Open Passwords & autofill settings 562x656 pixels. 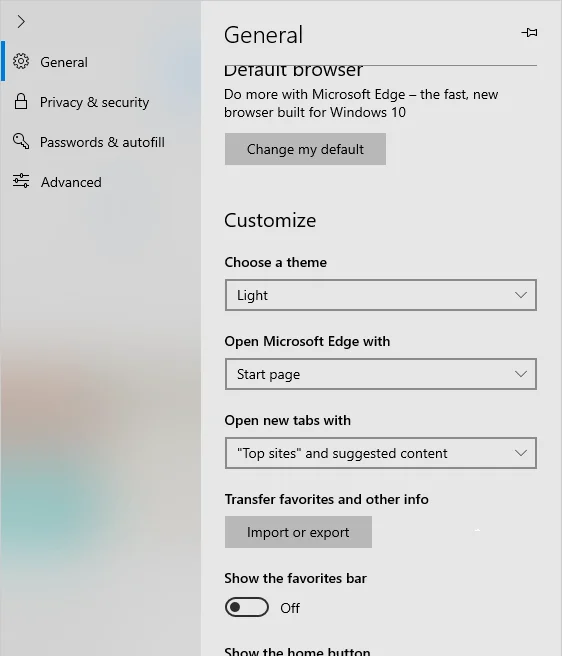pos(100,142)
